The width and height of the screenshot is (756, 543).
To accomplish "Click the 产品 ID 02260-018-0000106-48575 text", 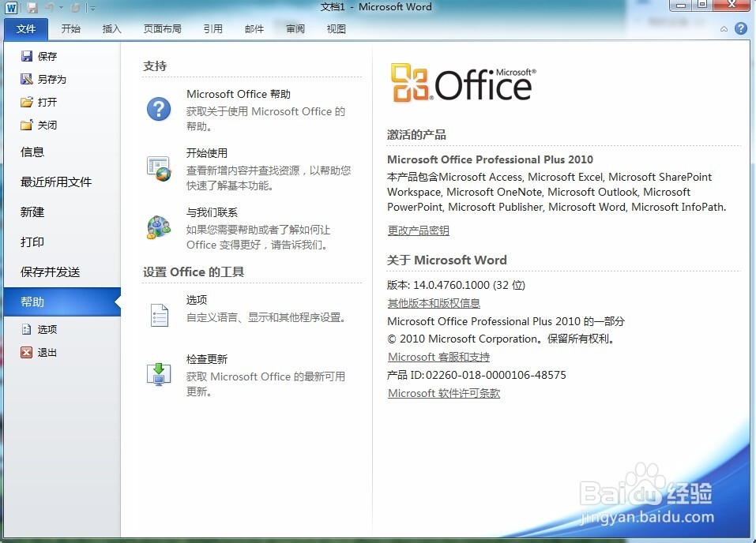I will pyautogui.click(x=477, y=376).
